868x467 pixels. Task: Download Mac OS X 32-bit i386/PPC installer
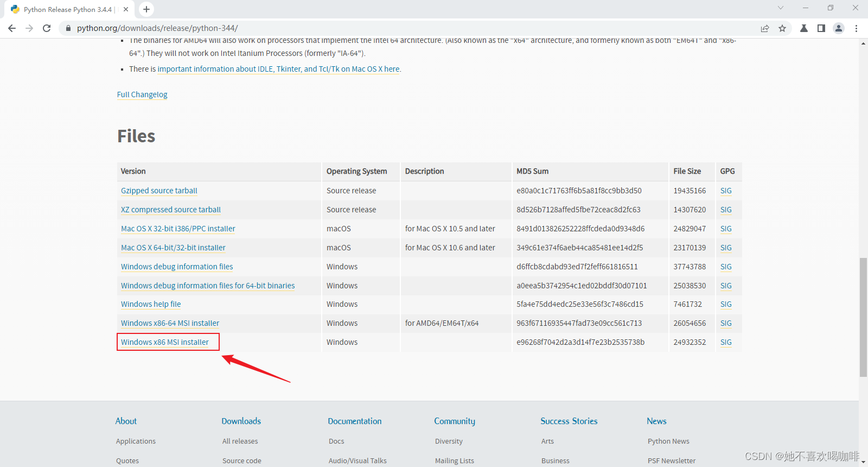[x=178, y=229]
